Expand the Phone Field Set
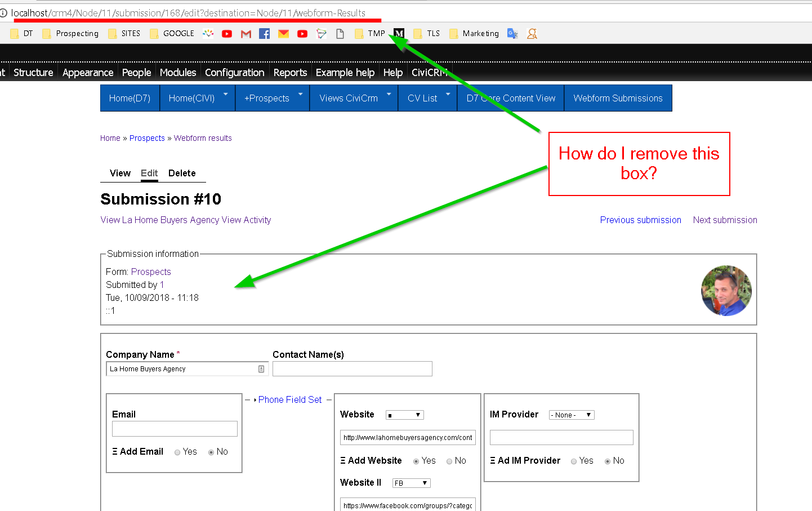The image size is (812, 511). click(x=290, y=399)
